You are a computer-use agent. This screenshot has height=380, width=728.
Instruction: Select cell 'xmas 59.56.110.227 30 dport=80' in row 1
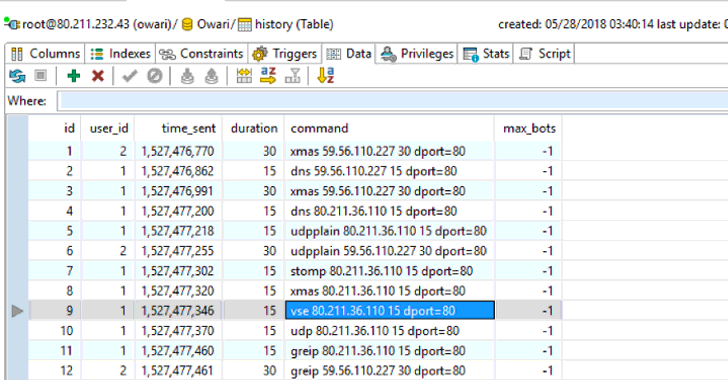[390, 151]
